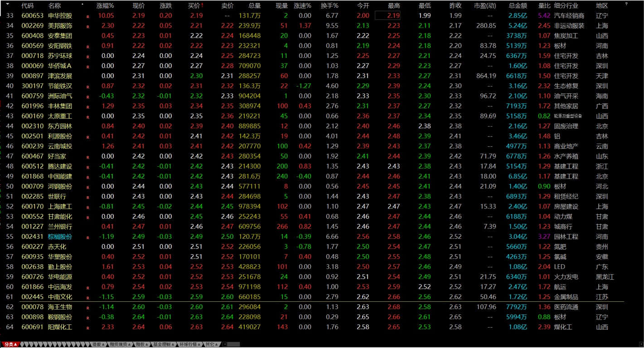Select the 华电能源 stock name
The width and height of the screenshot is (644, 348).
(x=60, y=277)
